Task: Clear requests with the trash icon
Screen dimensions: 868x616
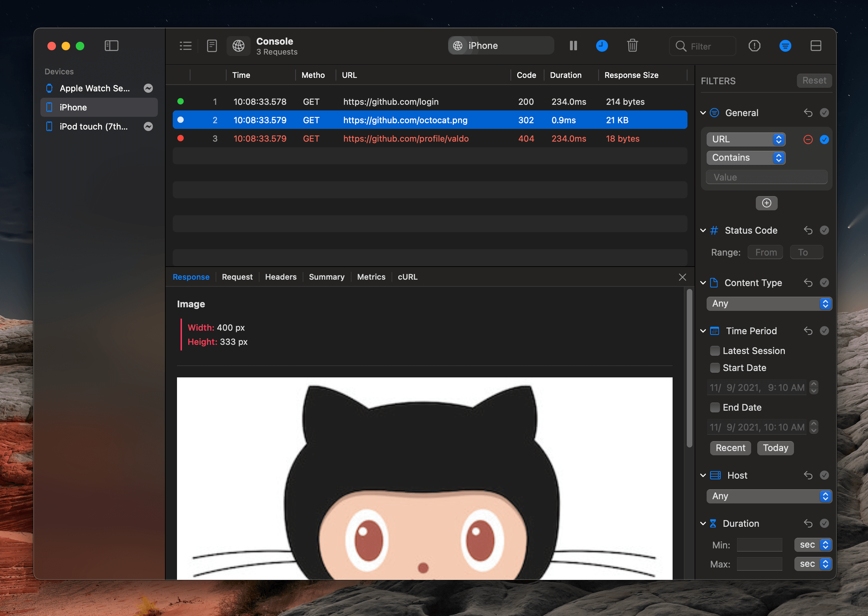Action: click(x=633, y=46)
